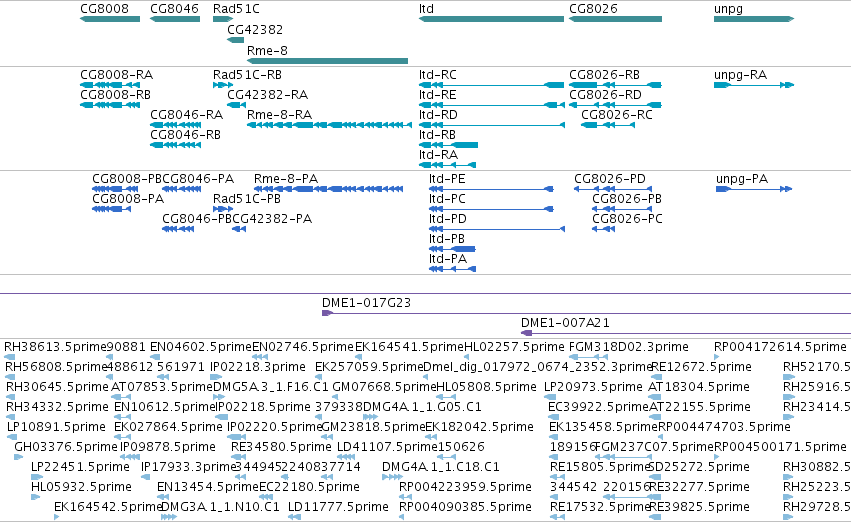Open protein feature ltd-PB
851x522 pixels.
pyautogui.click(x=452, y=249)
